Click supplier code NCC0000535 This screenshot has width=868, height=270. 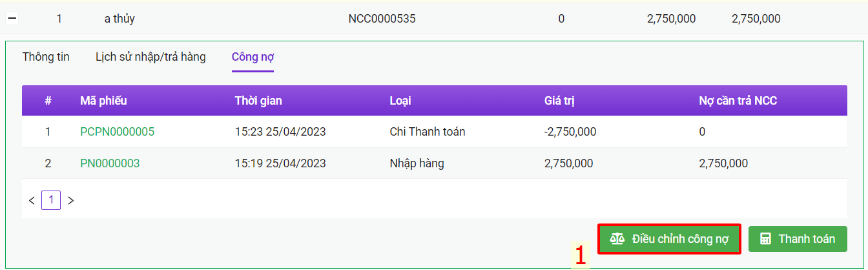pyautogui.click(x=382, y=19)
